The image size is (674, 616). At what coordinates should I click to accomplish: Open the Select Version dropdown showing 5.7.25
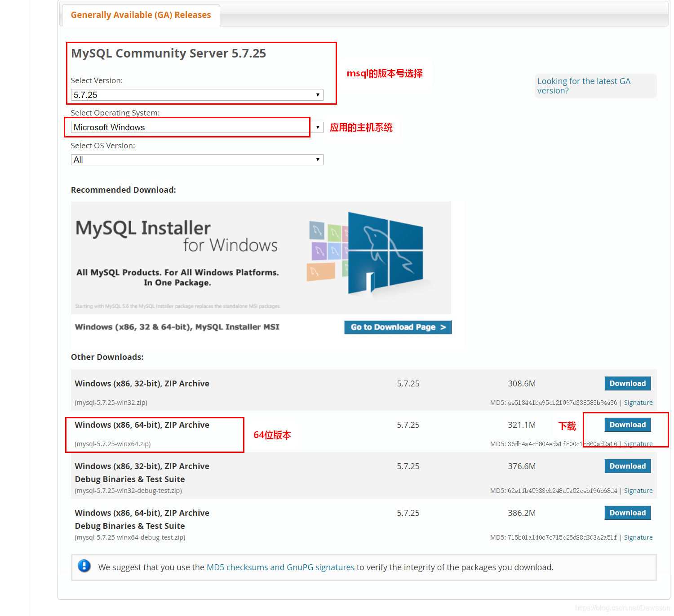tap(197, 95)
